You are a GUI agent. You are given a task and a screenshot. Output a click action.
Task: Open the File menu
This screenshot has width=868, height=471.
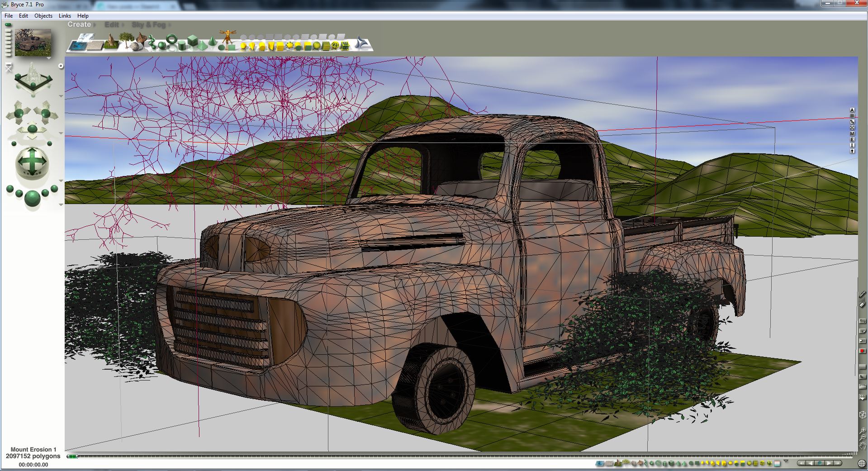pos(9,15)
